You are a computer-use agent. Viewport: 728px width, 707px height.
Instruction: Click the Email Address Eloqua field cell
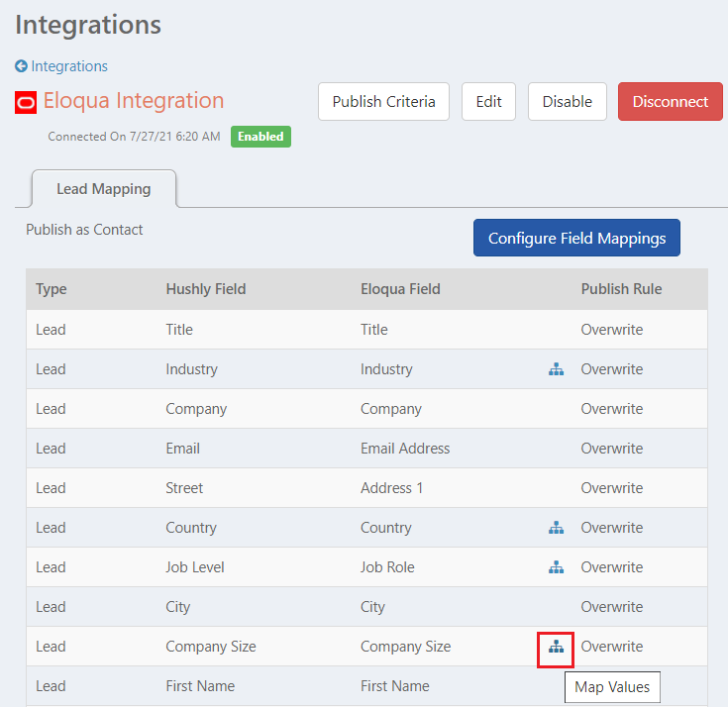point(405,449)
